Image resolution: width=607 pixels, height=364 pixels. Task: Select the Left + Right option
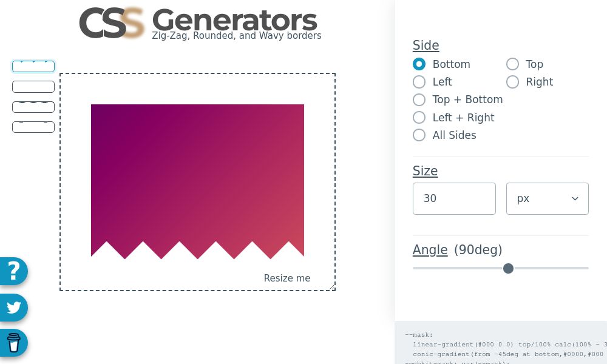click(419, 118)
